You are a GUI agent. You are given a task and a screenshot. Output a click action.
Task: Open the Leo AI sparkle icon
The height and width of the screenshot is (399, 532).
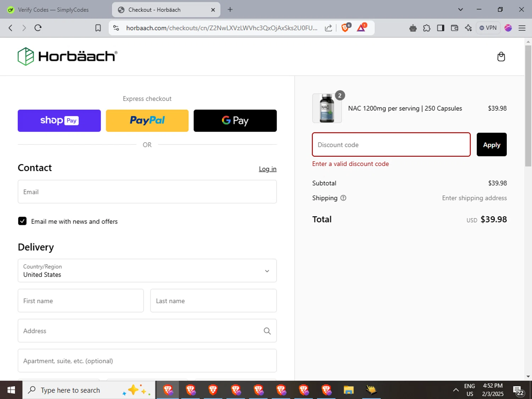pos(468,28)
